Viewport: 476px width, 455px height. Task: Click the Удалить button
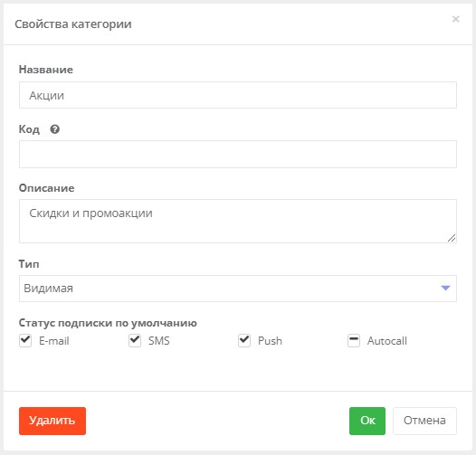[x=52, y=421]
